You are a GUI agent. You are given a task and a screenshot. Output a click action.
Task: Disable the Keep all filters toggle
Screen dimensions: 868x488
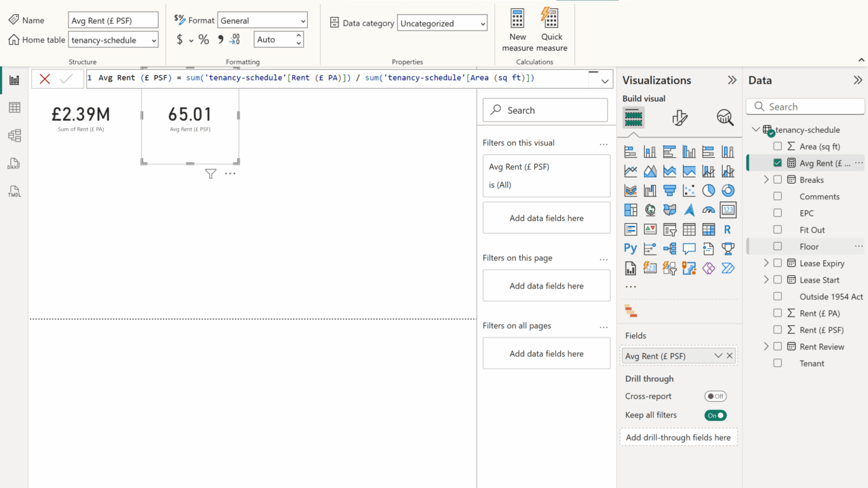tap(715, 415)
